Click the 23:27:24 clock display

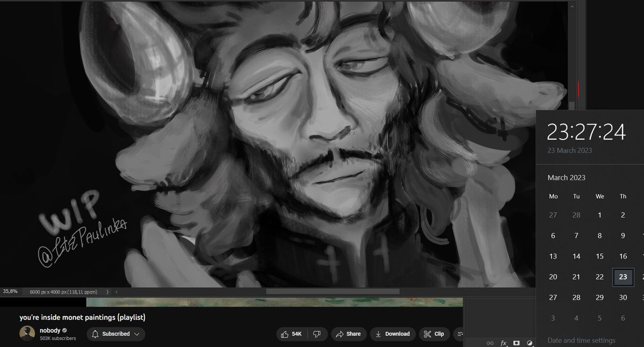coord(586,131)
